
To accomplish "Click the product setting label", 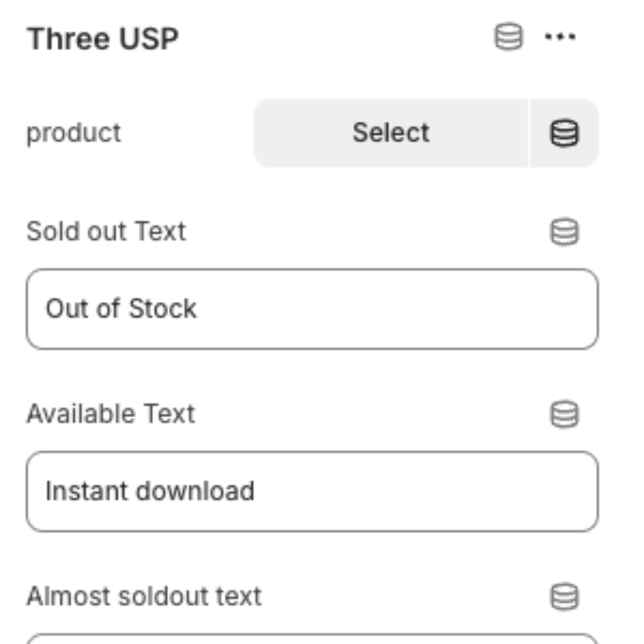I will point(73,133).
